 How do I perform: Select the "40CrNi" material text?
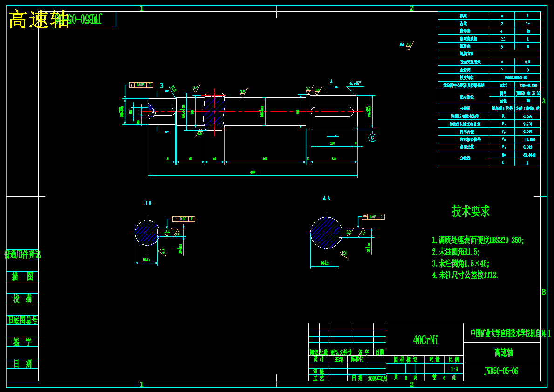click(x=425, y=340)
